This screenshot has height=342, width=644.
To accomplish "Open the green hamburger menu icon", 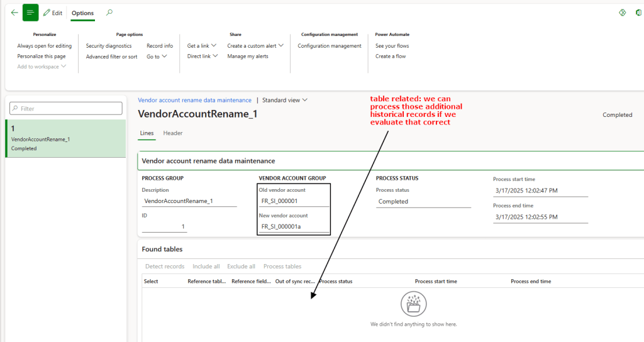I will [30, 13].
